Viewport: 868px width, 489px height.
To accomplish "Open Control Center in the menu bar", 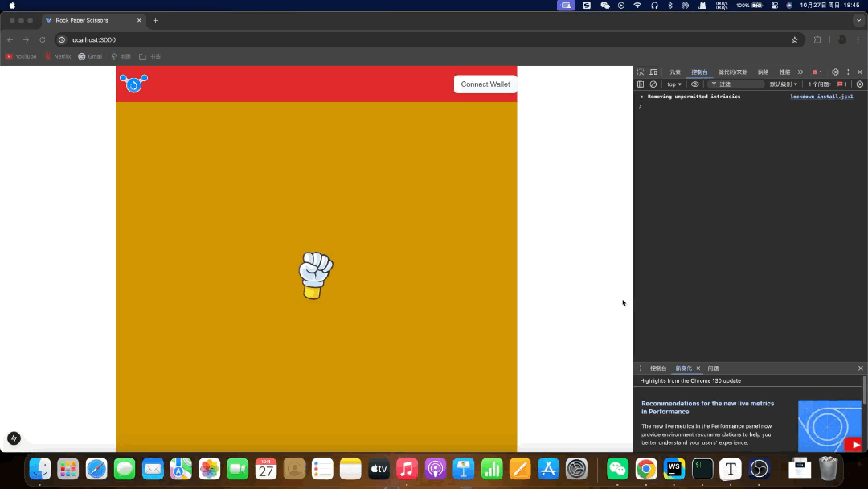I will 775,6.
